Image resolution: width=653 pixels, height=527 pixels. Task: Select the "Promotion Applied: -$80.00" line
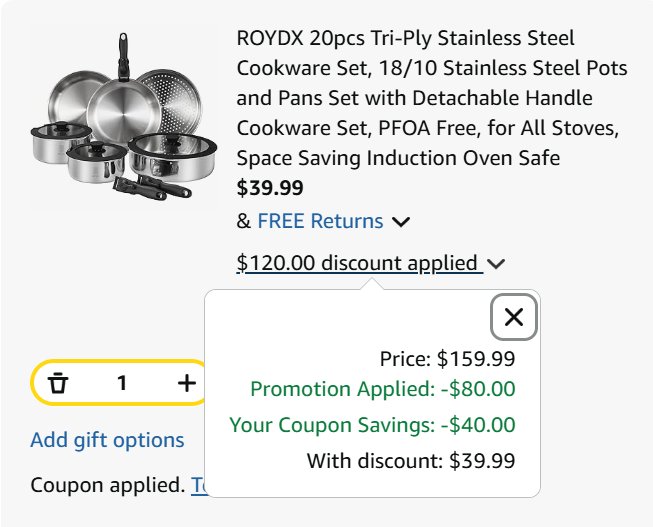[382, 389]
